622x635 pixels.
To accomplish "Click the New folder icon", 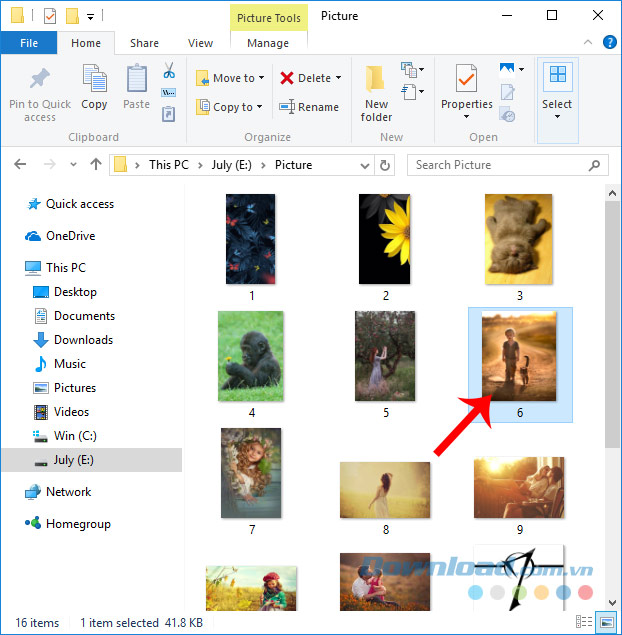I will (375, 79).
